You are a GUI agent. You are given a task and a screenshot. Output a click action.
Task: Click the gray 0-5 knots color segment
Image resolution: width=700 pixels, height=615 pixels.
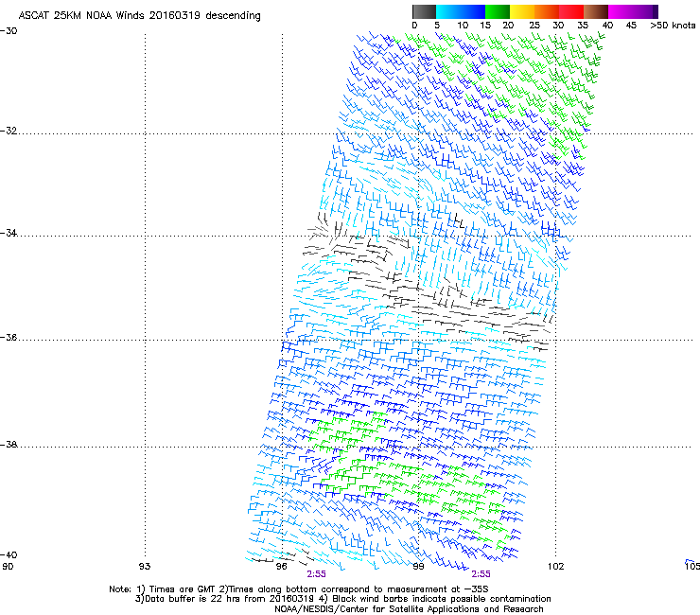pos(424,11)
